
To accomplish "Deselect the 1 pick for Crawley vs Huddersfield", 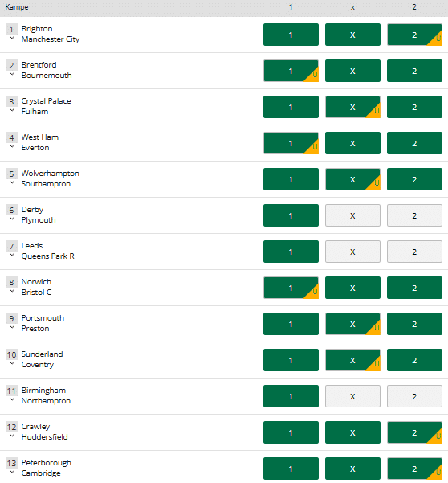I will tap(291, 432).
